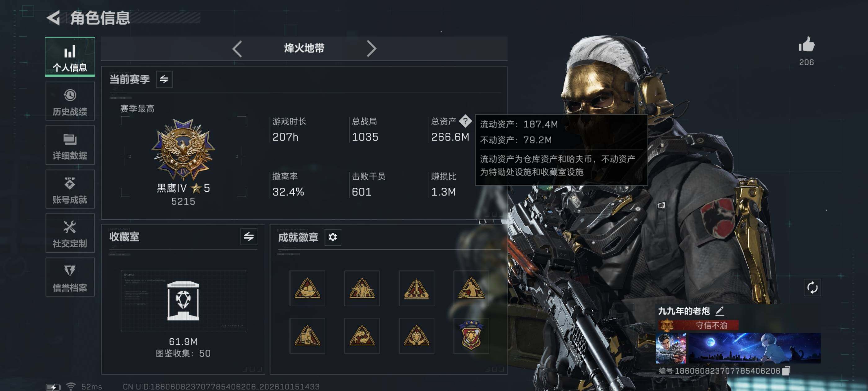Select the shield-shaped achievement badge
The image size is (868, 391).
point(471,335)
